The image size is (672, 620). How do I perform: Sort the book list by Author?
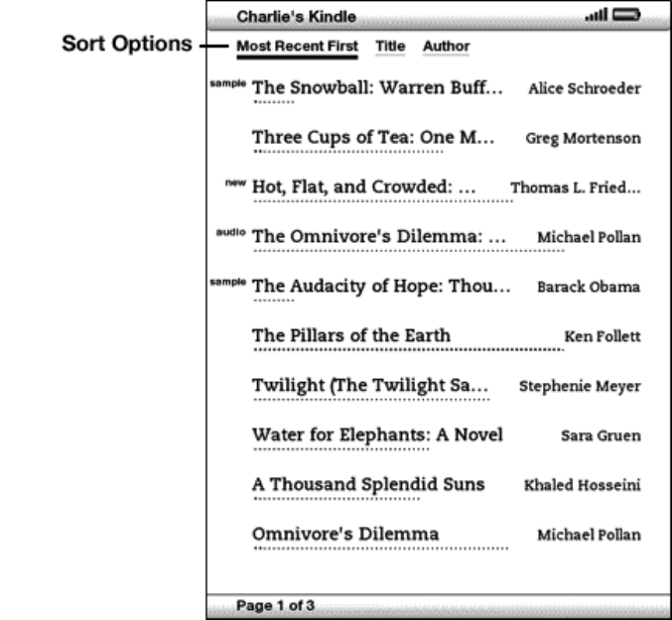point(446,47)
